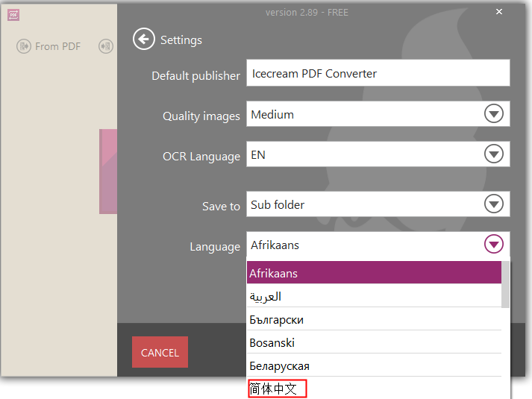This screenshot has width=532, height=399.
Task: Click the Icecream PDF Converter logo icon
Action: (13, 15)
